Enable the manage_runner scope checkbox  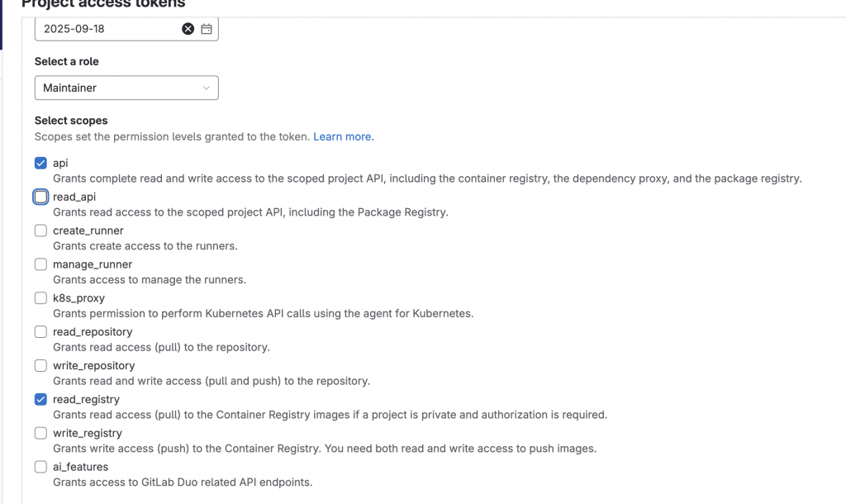coord(40,264)
